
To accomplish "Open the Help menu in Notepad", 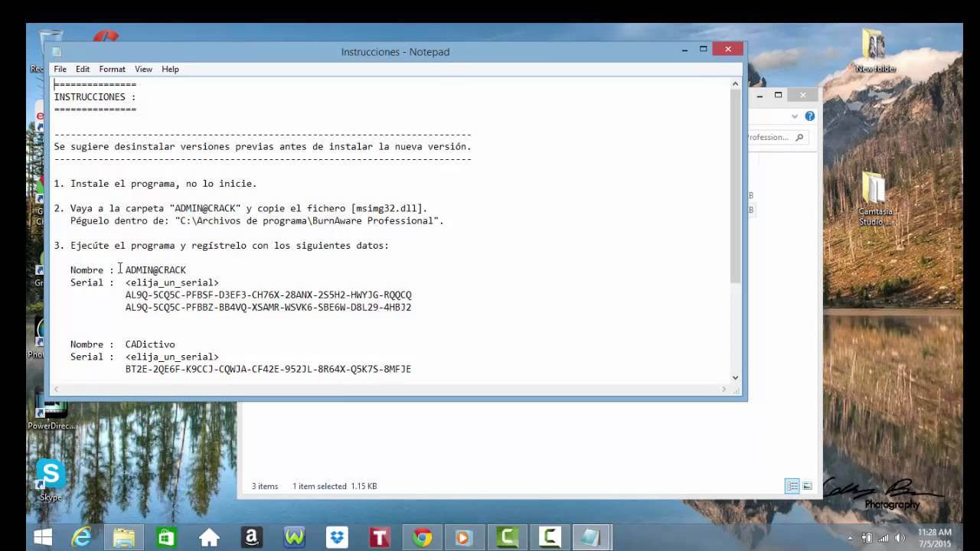I will (170, 69).
